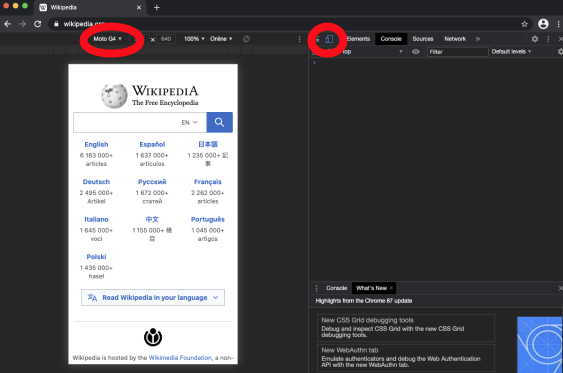Go forward in browser history
The height and width of the screenshot is (373, 563).
(22, 24)
